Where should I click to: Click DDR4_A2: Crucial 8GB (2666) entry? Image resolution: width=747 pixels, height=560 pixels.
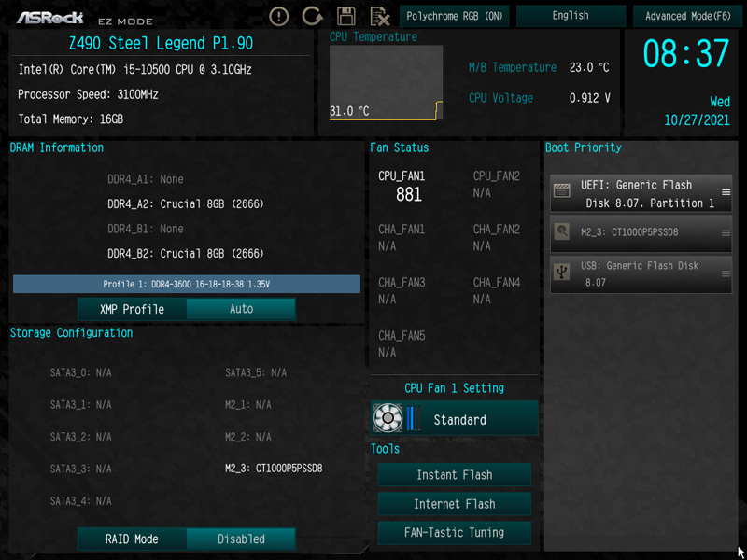coord(185,204)
